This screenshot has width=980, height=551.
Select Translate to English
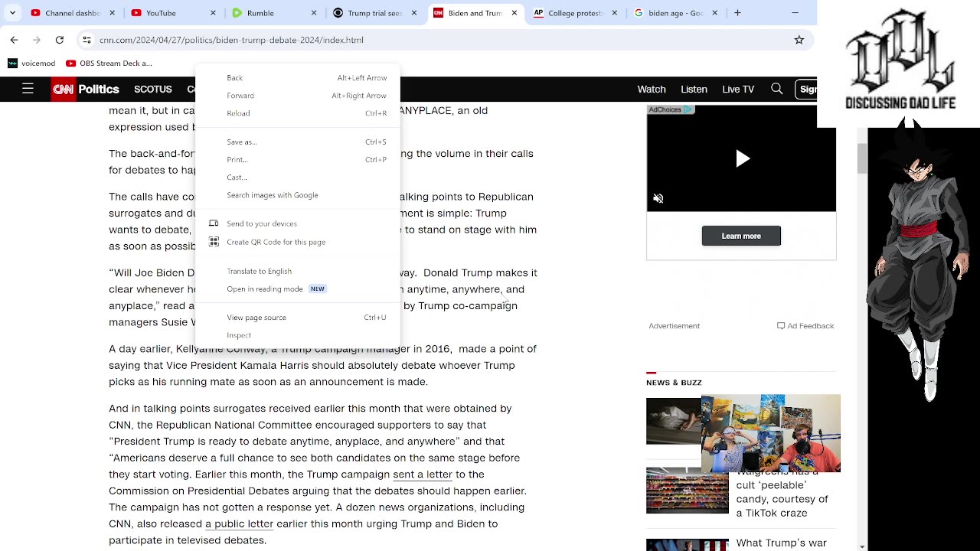pyautogui.click(x=298, y=271)
